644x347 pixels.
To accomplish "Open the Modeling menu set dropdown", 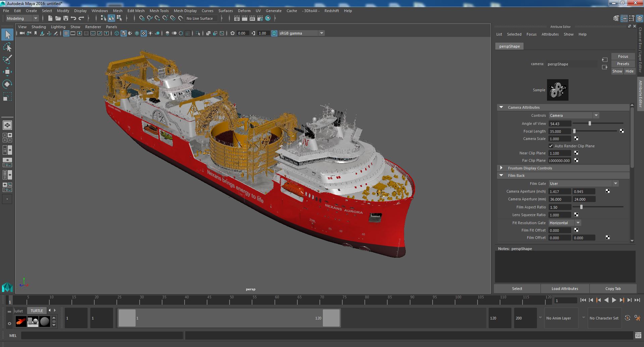I will [22, 18].
